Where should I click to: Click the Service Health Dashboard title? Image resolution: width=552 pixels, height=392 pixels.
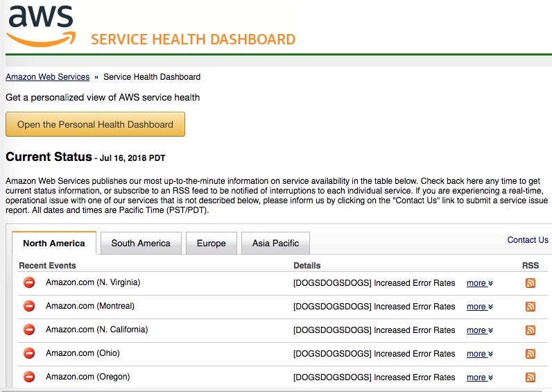(x=193, y=39)
